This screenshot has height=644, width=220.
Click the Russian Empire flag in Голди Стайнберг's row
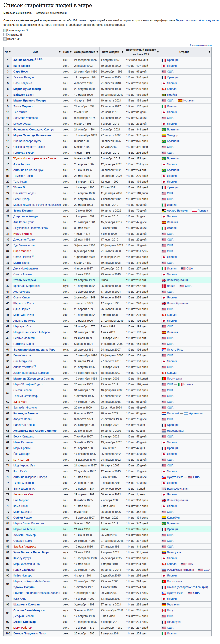coord(164,570)
